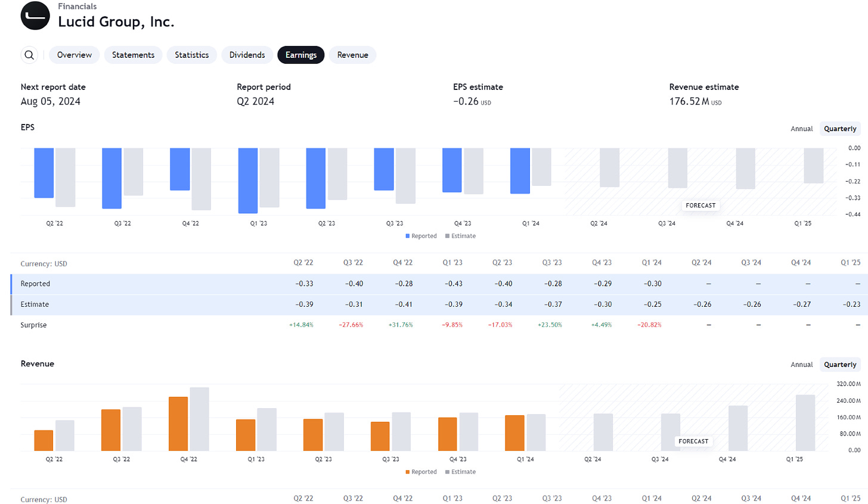Open the search magnifier icon

click(x=29, y=55)
